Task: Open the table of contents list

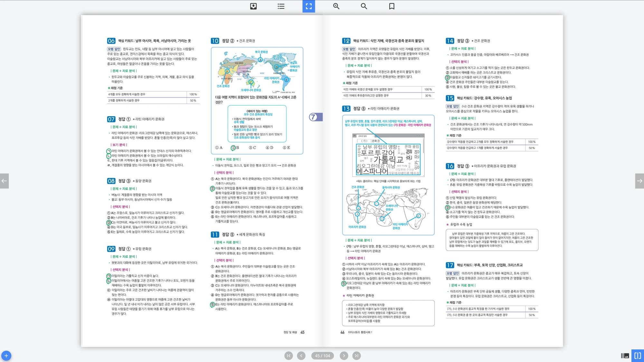Action: [281, 6]
